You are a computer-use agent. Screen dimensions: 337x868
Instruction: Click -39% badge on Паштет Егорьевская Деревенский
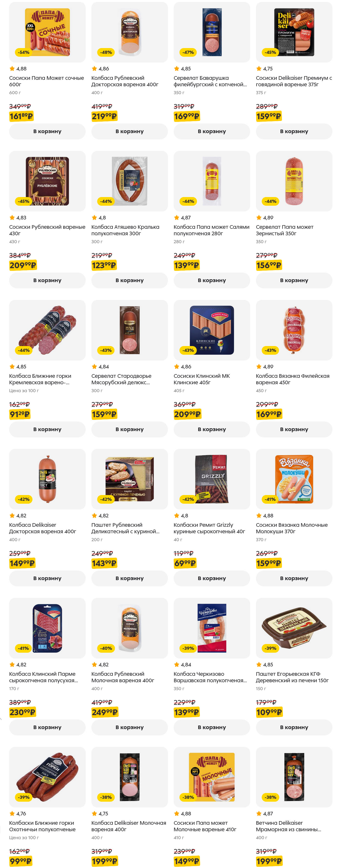click(x=270, y=648)
